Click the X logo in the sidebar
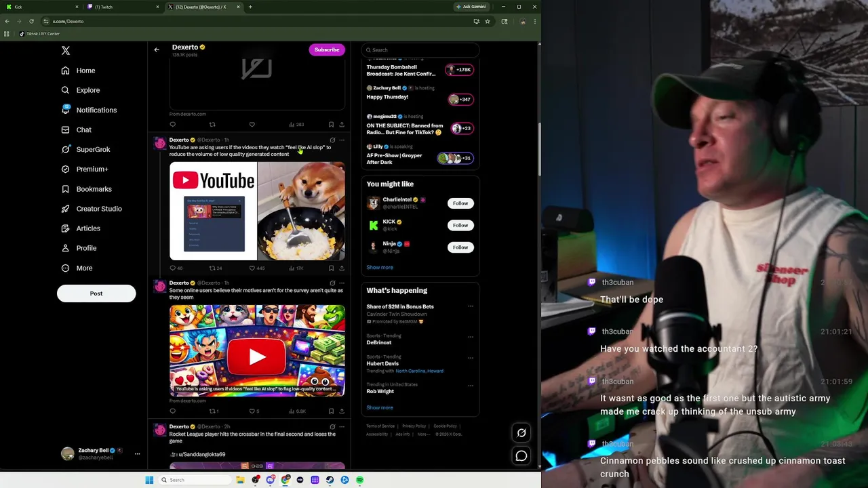This screenshot has height=488, width=868. pos(66,51)
